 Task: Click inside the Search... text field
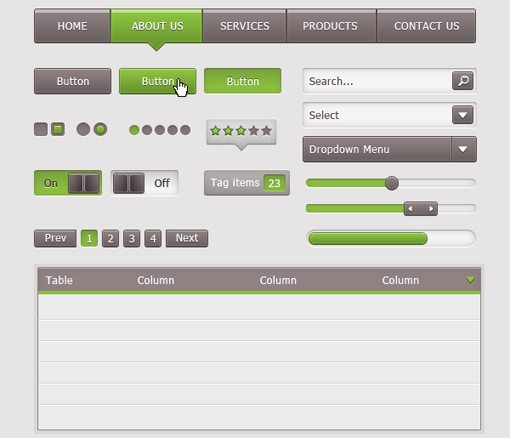coord(378,81)
